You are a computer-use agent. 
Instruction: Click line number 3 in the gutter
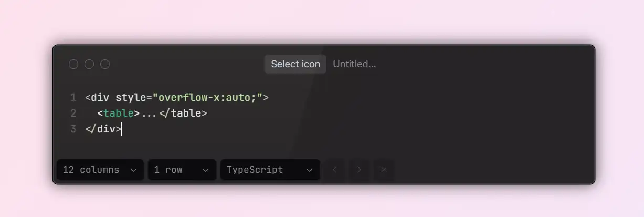coord(73,129)
